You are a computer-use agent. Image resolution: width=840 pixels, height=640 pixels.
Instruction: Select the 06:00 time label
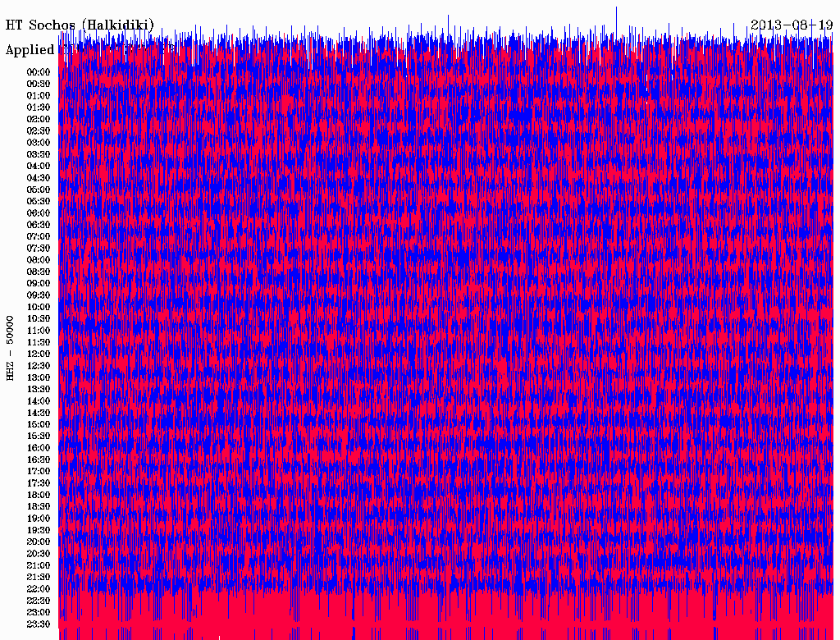[x=38, y=213]
